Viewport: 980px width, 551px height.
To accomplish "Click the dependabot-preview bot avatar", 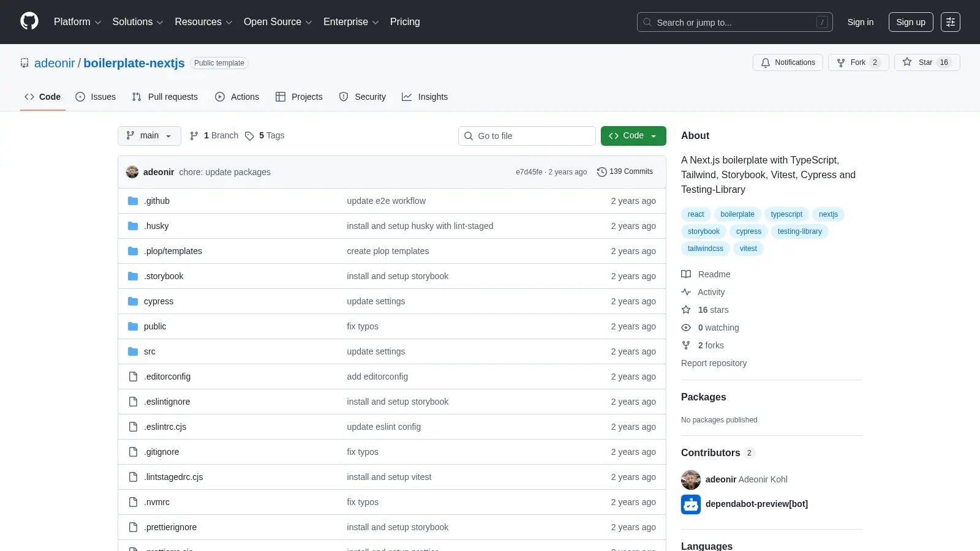I will (x=691, y=504).
